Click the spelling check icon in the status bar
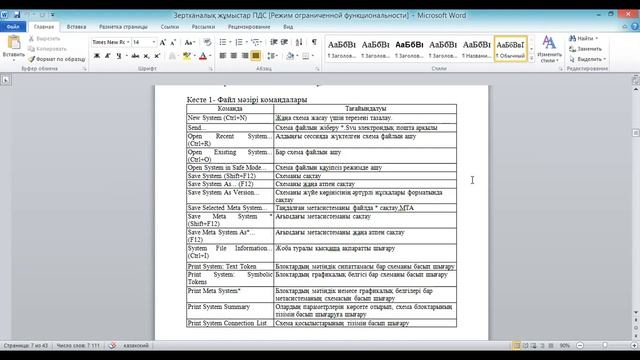Screen dimensions: 640x360 coord(112,346)
